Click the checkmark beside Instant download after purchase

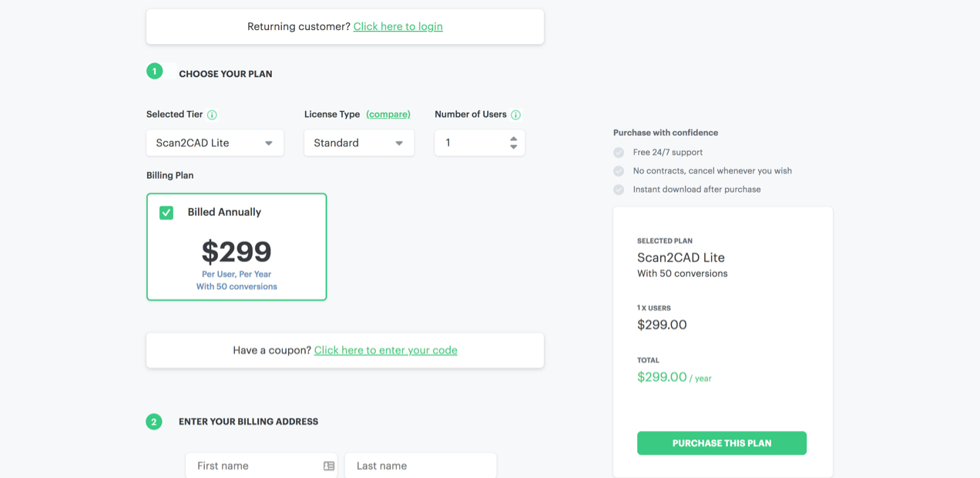(x=618, y=189)
